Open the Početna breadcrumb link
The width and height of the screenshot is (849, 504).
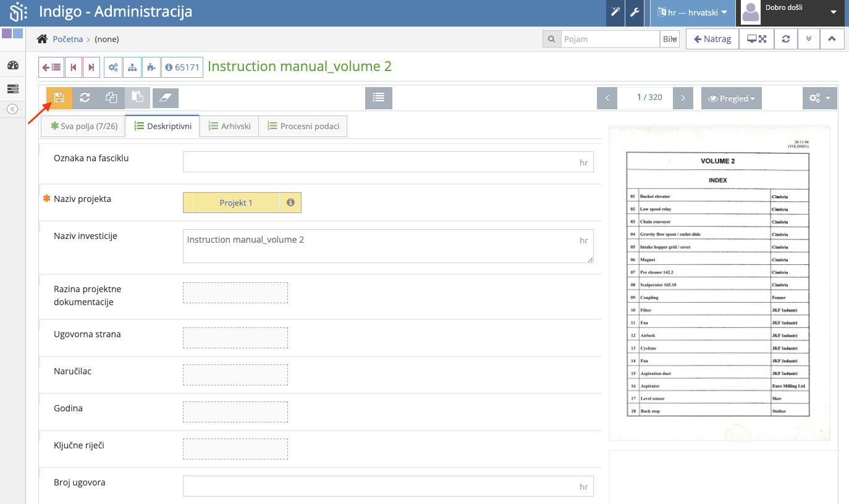pos(68,39)
